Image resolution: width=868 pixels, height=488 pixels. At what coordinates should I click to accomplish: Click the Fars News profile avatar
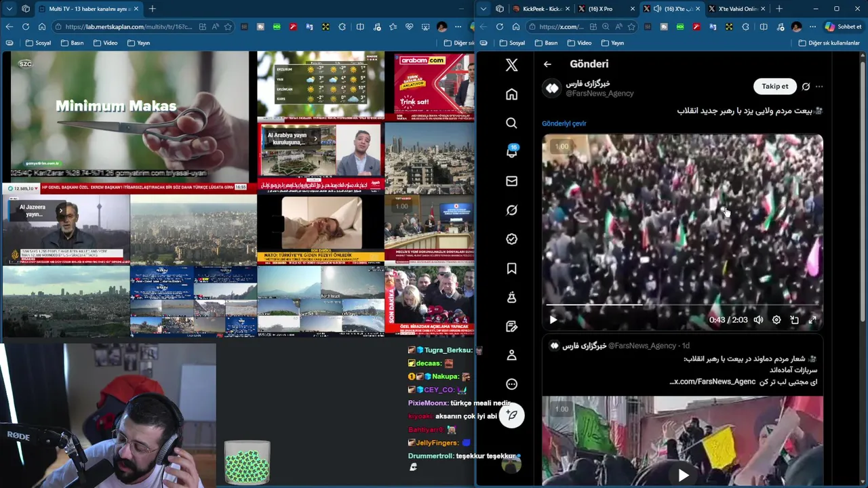pyautogui.click(x=552, y=88)
